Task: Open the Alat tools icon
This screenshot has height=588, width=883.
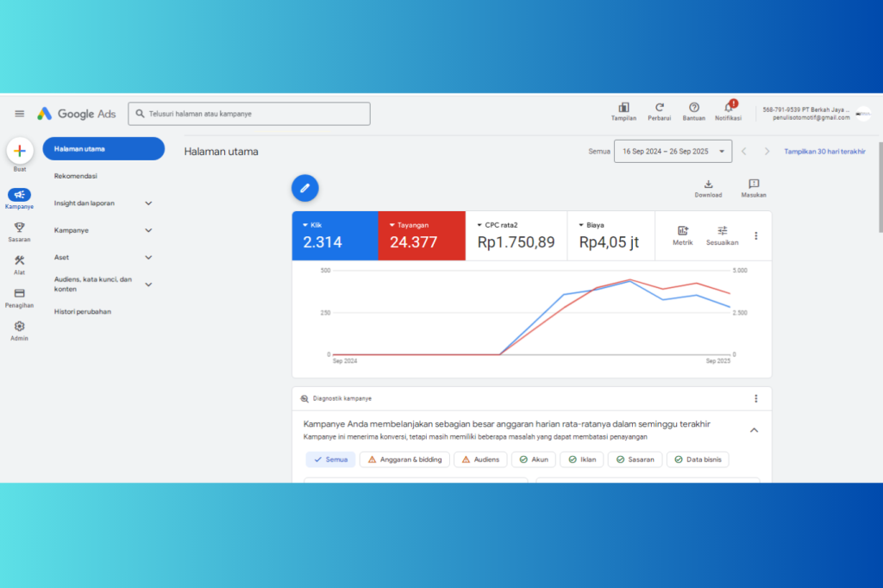Action: pos(19,260)
